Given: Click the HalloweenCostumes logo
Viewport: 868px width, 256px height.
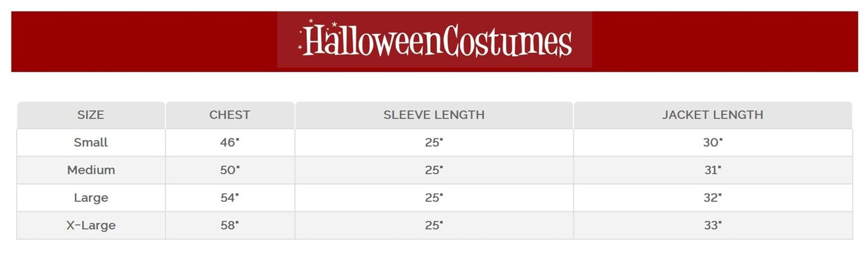Looking at the screenshot, I should pos(435,40).
